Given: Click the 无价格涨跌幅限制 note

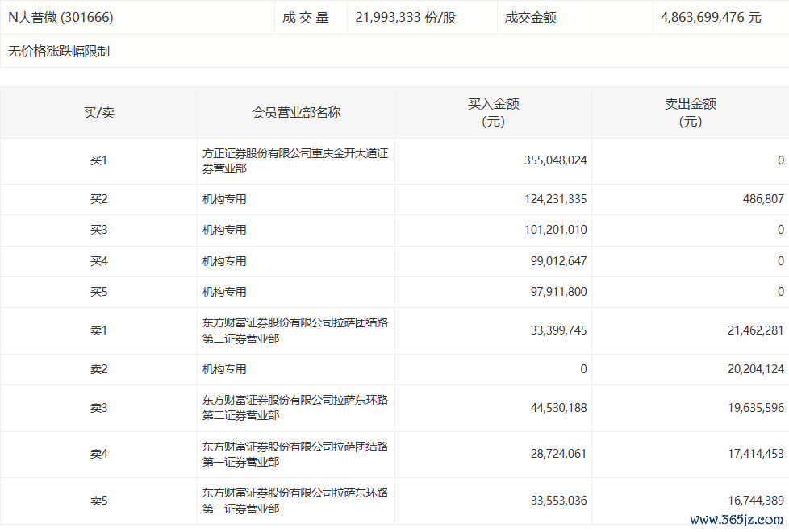Looking at the screenshot, I should pyautogui.click(x=59, y=51).
